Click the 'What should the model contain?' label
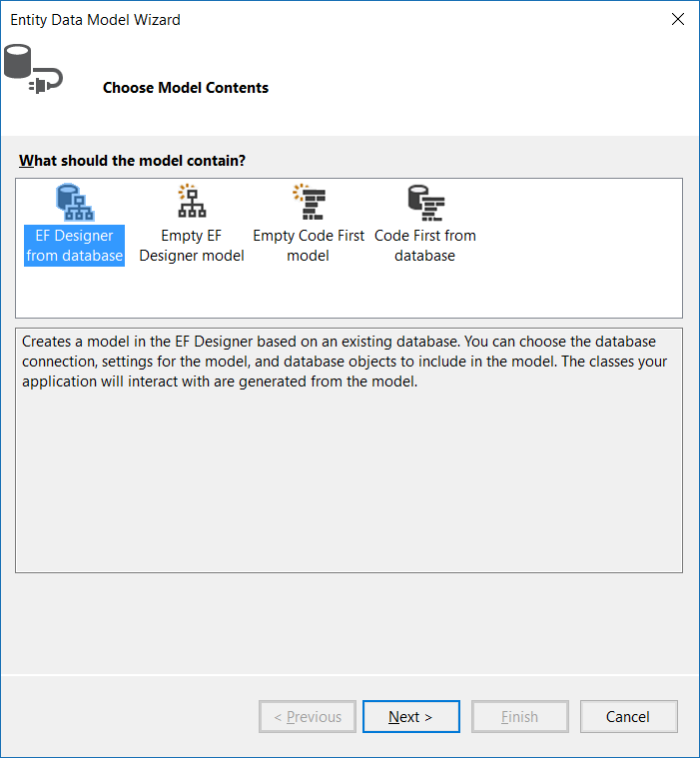The width and height of the screenshot is (700, 758). [x=133, y=161]
